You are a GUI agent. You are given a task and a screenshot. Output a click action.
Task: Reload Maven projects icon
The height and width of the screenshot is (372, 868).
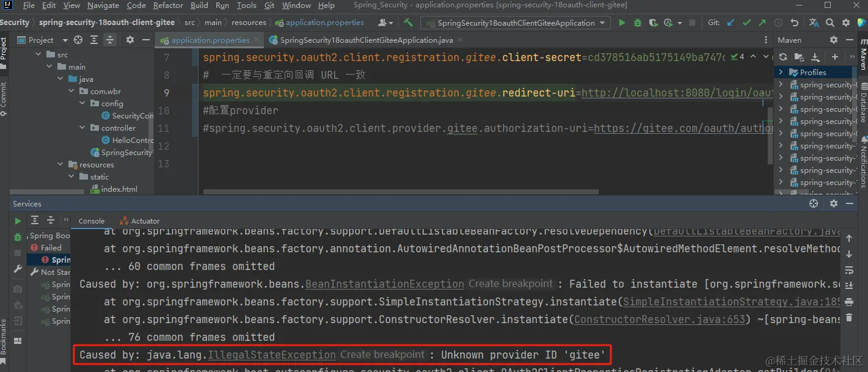point(783,57)
